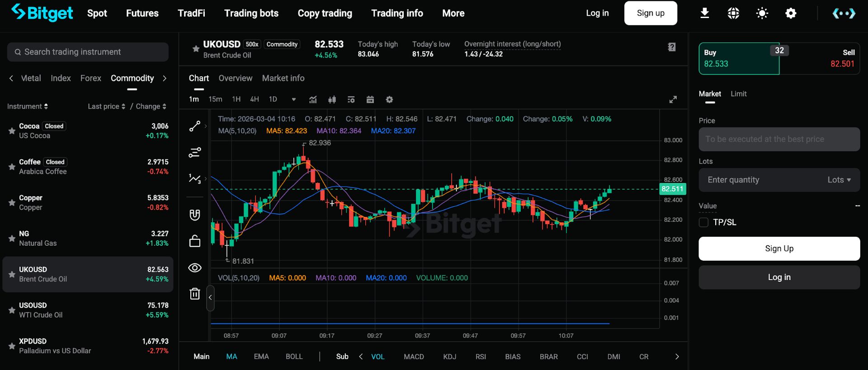The height and width of the screenshot is (370, 868).
Task: Open the Copy trading menu
Action: 325,13
